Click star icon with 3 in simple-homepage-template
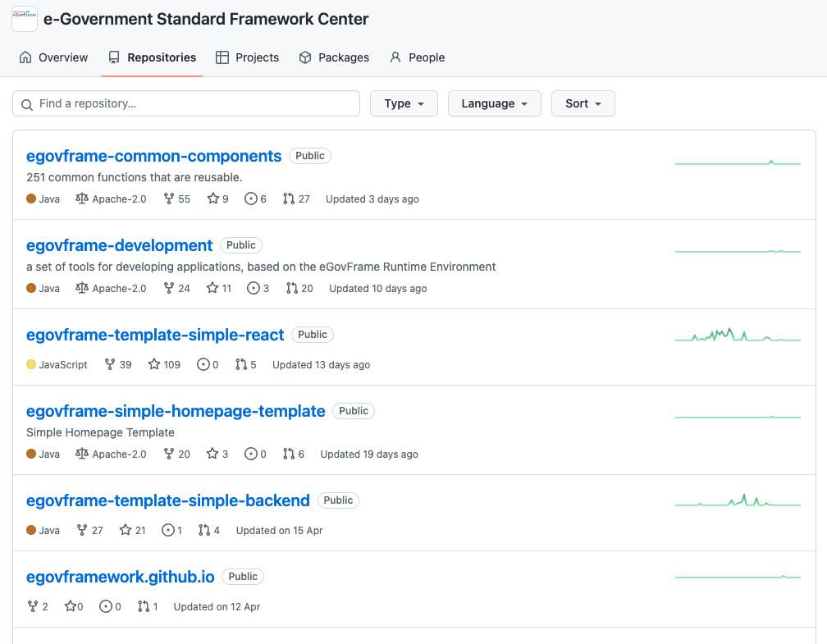The width and height of the screenshot is (827, 644). point(212,454)
